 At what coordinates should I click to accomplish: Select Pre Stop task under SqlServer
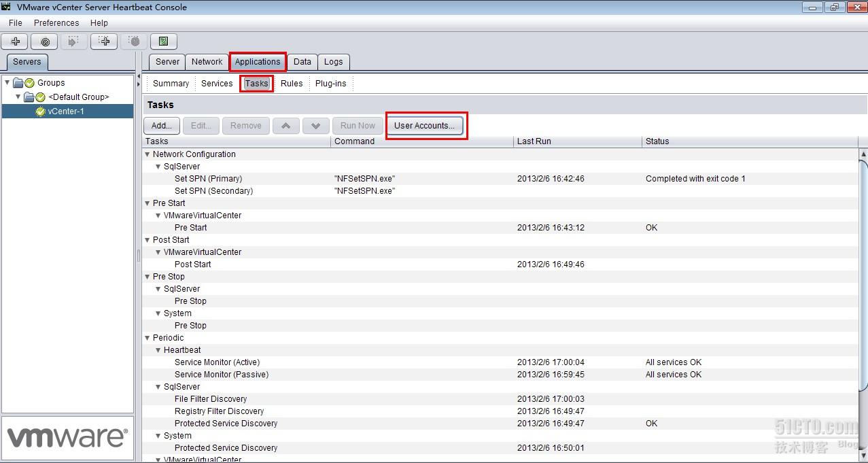coord(500,301)
